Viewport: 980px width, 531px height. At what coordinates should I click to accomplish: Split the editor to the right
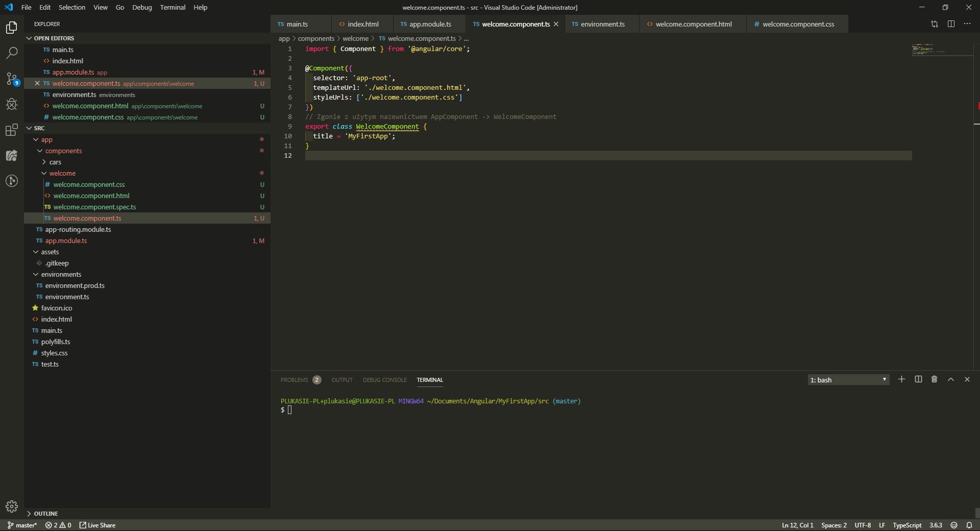[951, 24]
